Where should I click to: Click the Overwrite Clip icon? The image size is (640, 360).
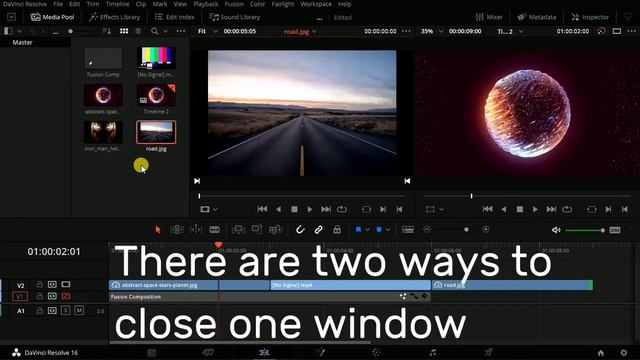tap(257, 229)
